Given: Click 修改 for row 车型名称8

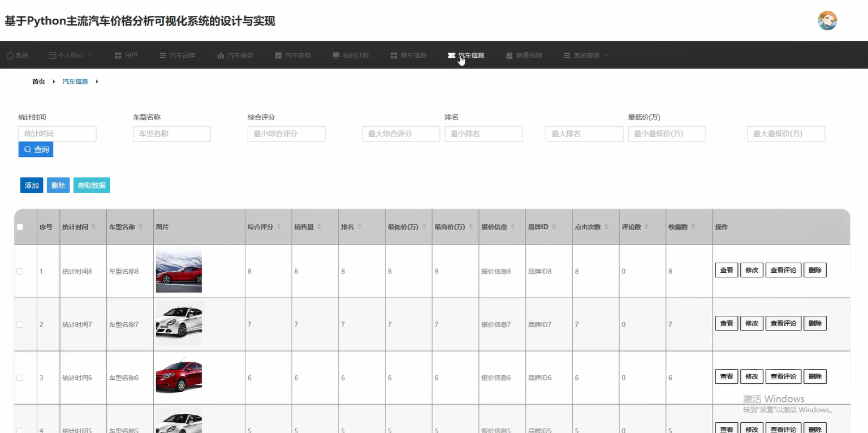Looking at the screenshot, I should click(752, 270).
